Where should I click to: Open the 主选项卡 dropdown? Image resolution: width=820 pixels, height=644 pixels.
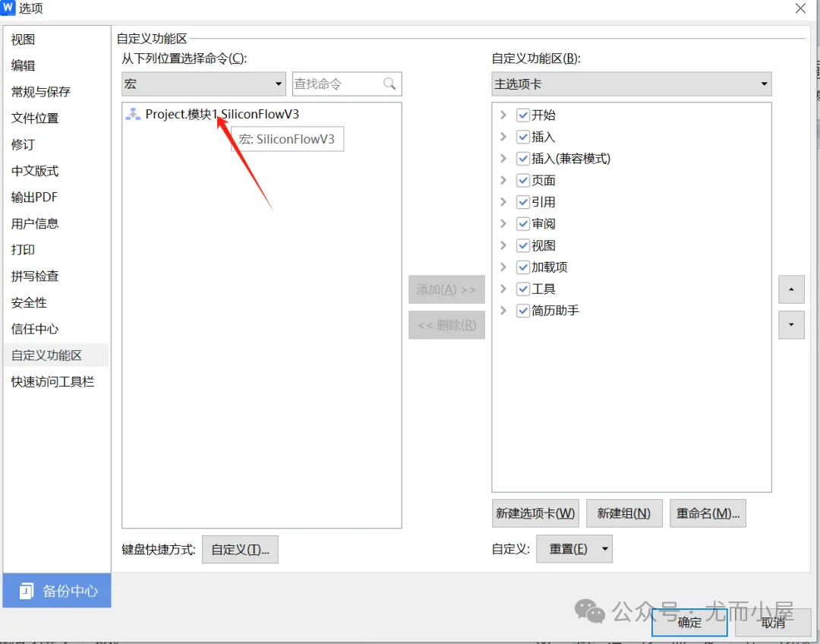(632, 84)
